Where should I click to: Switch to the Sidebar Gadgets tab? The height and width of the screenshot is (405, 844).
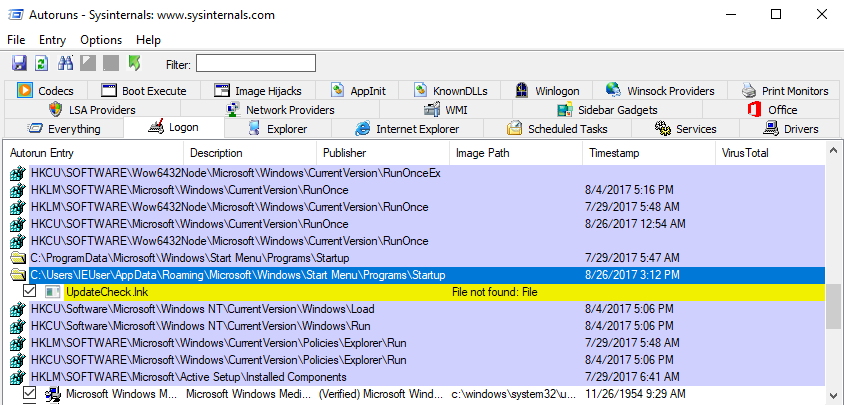(x=607, y=110)
